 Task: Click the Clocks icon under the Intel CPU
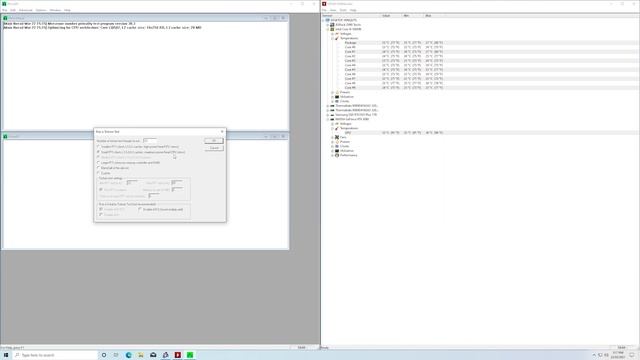[337, 101]
